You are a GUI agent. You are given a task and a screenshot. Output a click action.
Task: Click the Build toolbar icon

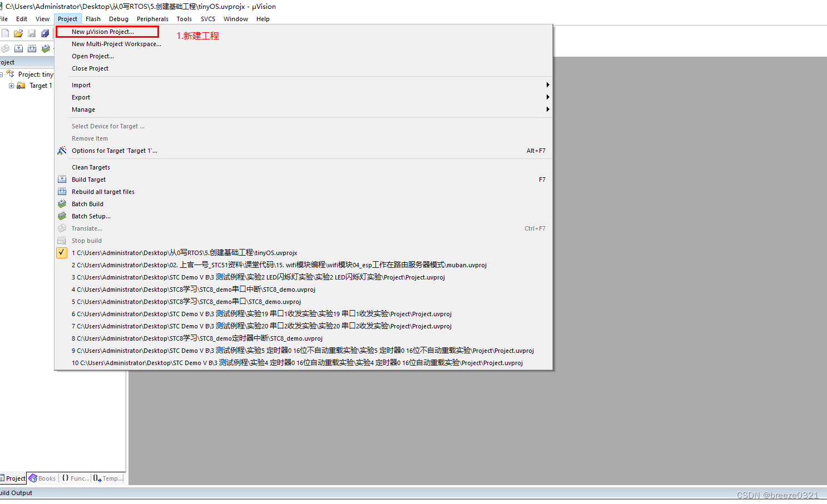pyautogui.click(x=18, y=48)
